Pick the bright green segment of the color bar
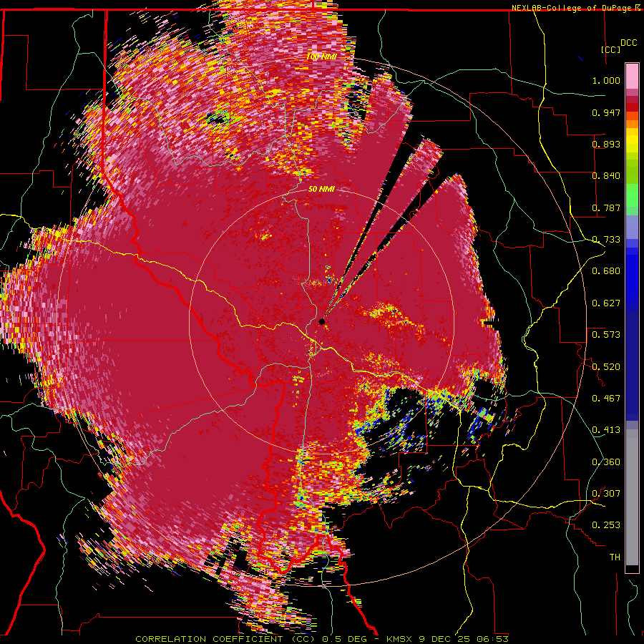Viewport: 644px width, 644px height. [632, 195]
